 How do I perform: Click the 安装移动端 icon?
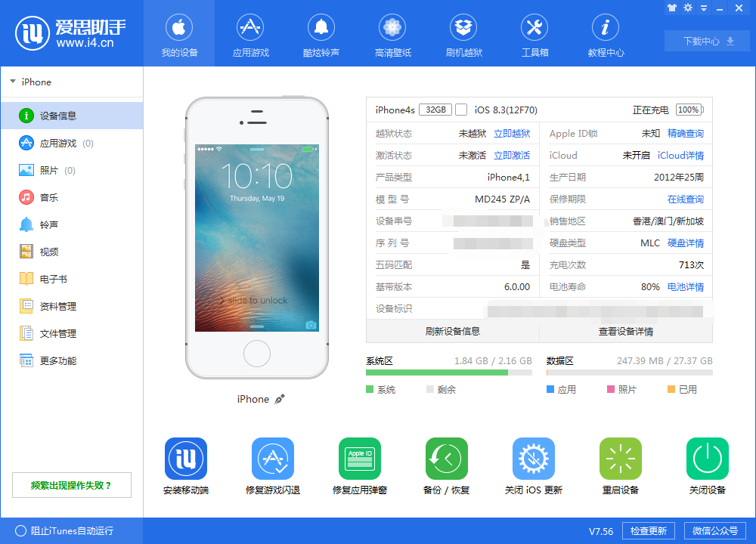tap(186, 459)
